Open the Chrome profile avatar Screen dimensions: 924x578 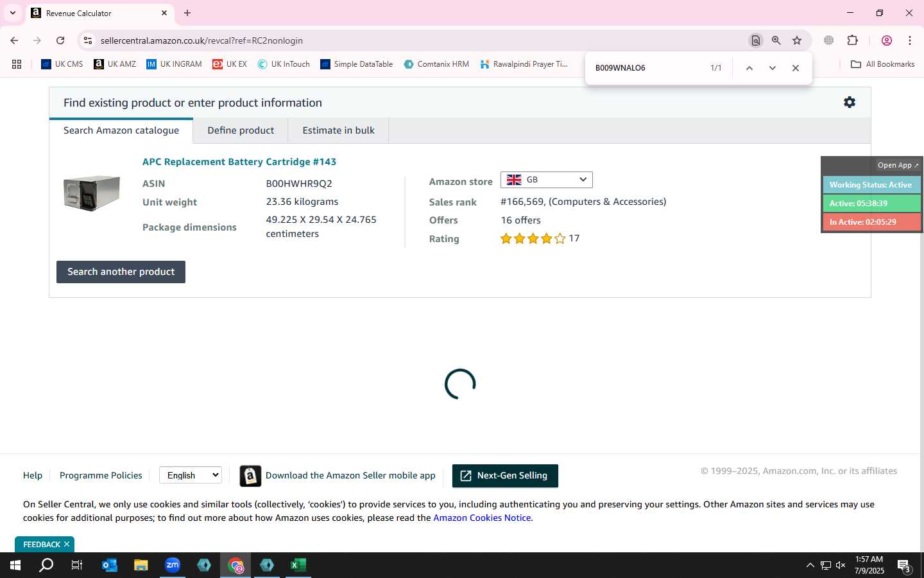pyautogui.click(x=887, y=40)
